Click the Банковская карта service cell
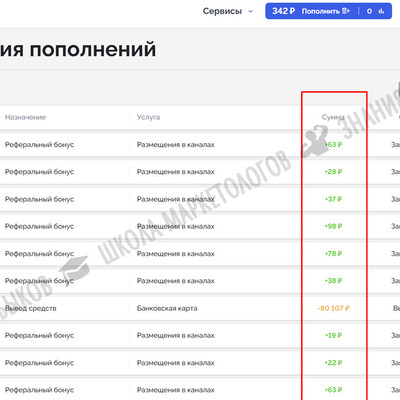Screen dimensions: 400x400 point(167,308)
